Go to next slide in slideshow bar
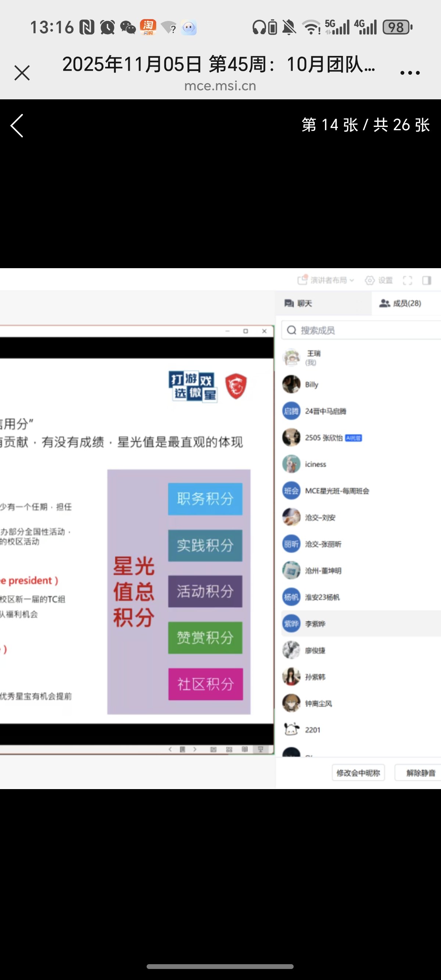Viewport: 441px width, 980px height. tap(195, 749)
